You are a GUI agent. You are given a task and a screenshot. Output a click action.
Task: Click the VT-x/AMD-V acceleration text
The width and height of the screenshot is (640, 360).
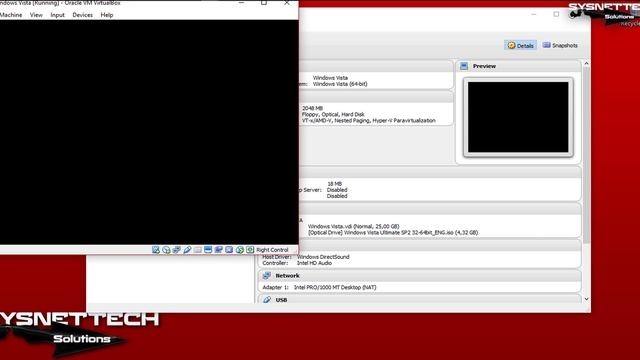369,120
